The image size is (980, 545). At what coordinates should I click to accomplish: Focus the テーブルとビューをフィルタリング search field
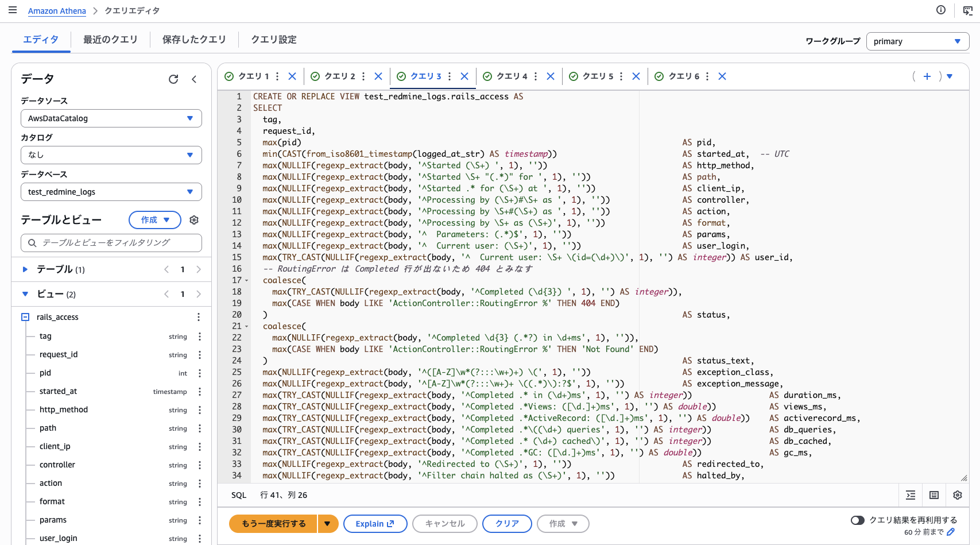111,243
